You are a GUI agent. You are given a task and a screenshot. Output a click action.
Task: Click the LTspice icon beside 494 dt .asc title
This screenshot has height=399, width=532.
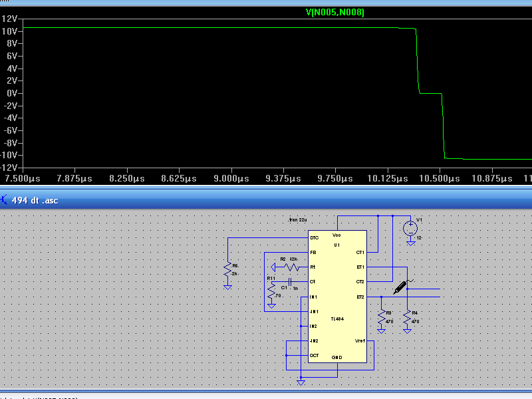pos(4,200)
